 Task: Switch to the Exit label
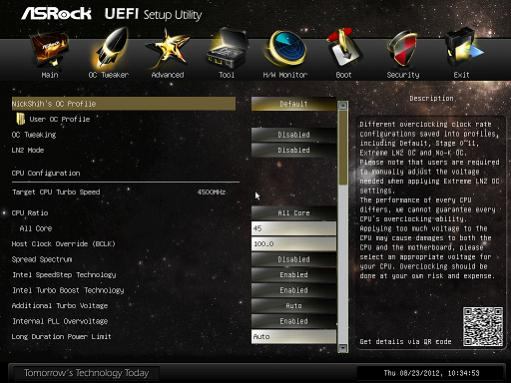(462, 75)
